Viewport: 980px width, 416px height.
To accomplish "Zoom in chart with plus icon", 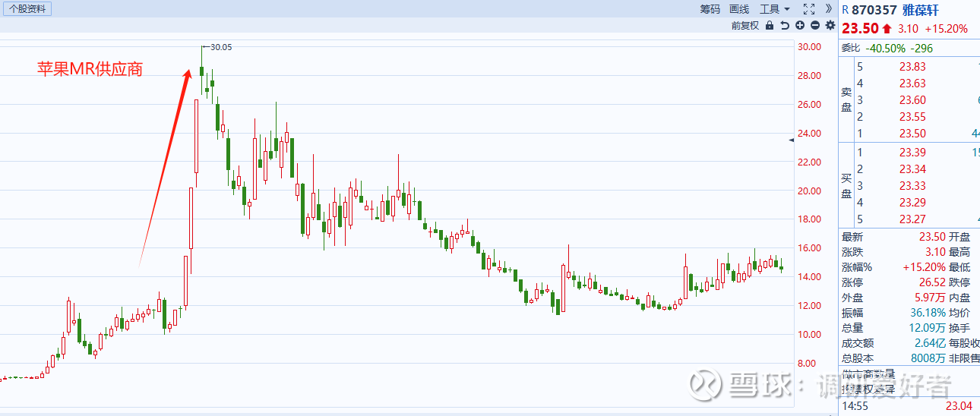I will click(800, 25).
